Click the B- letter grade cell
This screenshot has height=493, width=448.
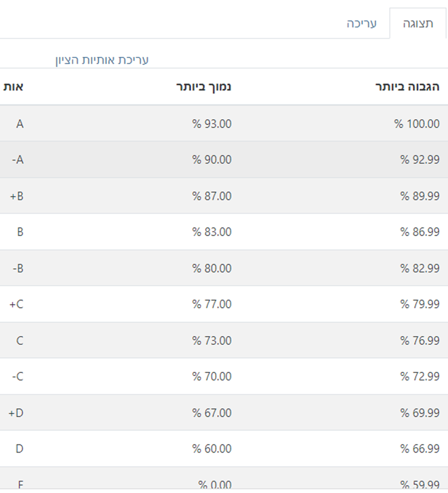click(x=18, y=268)
